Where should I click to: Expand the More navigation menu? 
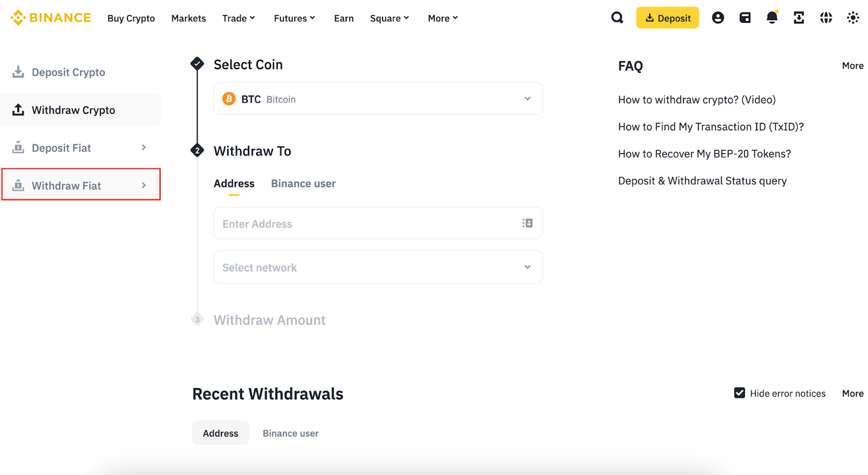[x=443, y=18]
